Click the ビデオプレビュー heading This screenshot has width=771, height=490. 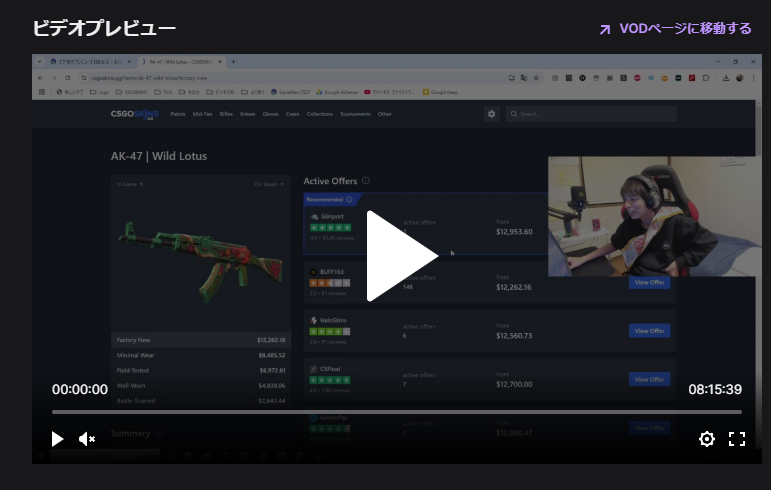tap(104, 28)
